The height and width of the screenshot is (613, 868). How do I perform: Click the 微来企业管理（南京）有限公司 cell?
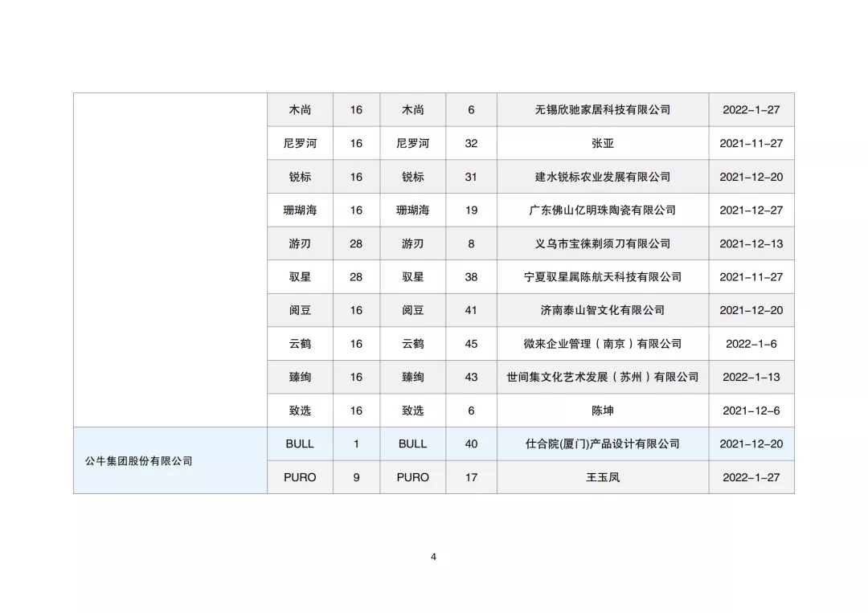(602, 344)
